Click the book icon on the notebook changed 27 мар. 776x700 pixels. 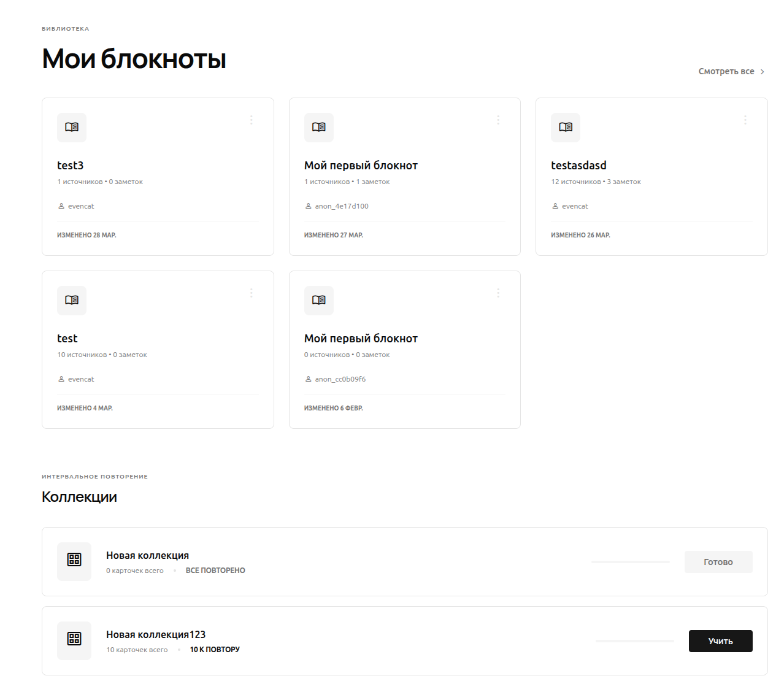319,127
